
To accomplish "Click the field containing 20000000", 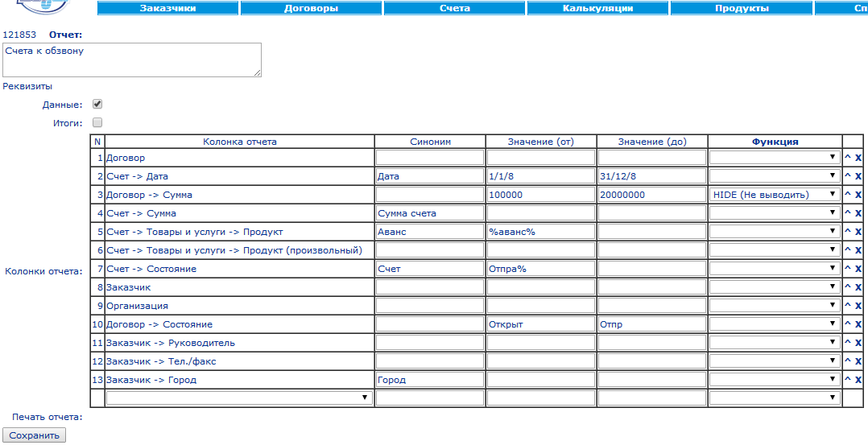I will (x=652, y=195).
